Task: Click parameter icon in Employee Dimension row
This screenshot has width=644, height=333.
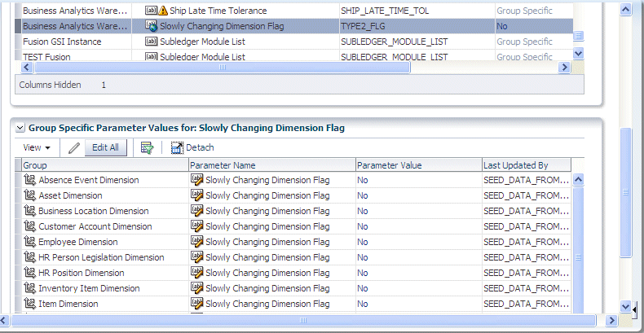Action: 197,242
